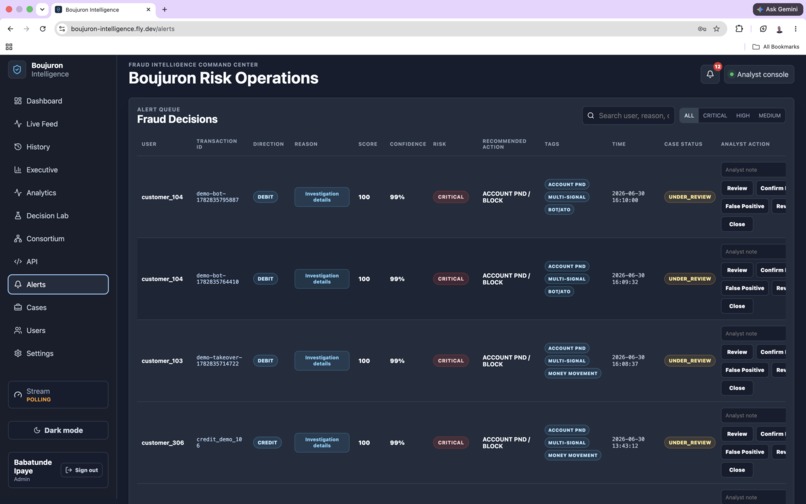Sign out of the account
Screen dimensions: 806x504
(x=82, y=470)
